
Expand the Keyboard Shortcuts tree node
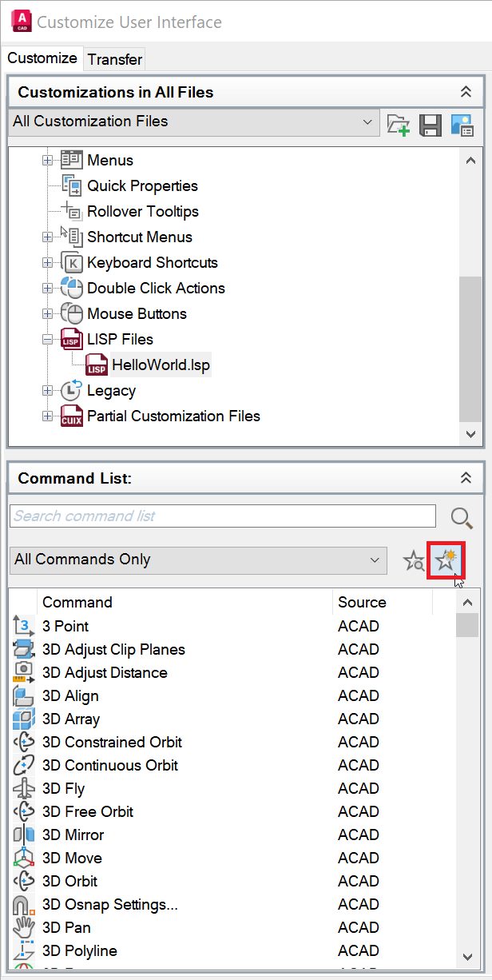[48, 263]
